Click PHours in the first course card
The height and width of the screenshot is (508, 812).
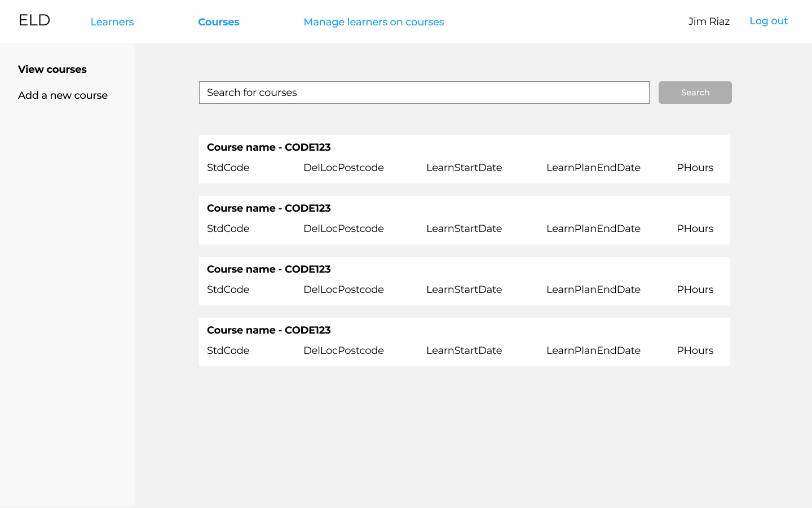click(x=695, y=168)
